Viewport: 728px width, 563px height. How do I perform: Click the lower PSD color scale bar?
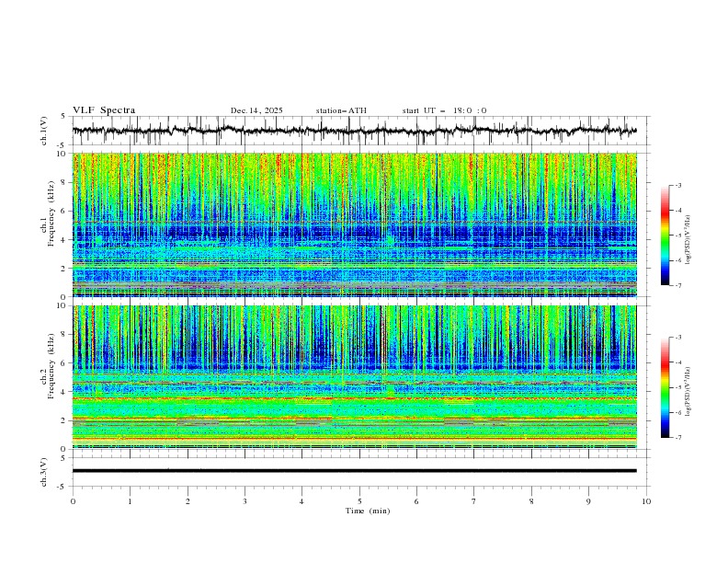pos(665,387)
